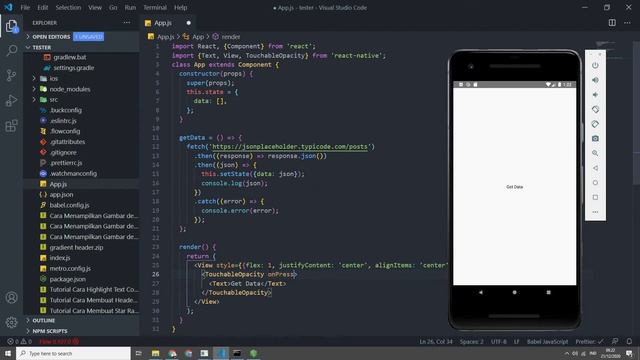Rotate emulator right icon
Image resolution: width=640 pixels, height=360 pixels.
[x=595, y=124]
